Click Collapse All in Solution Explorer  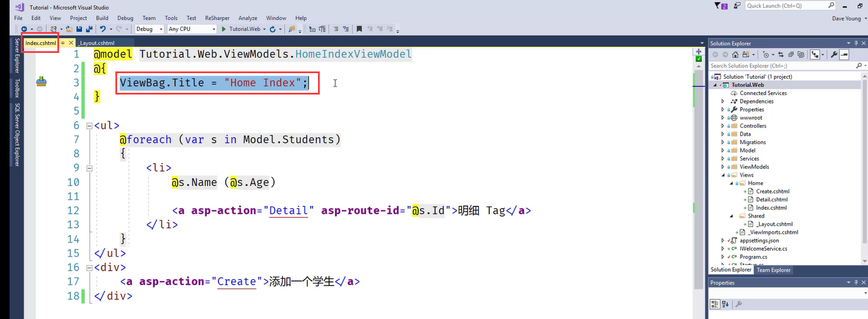coord(791,55)
